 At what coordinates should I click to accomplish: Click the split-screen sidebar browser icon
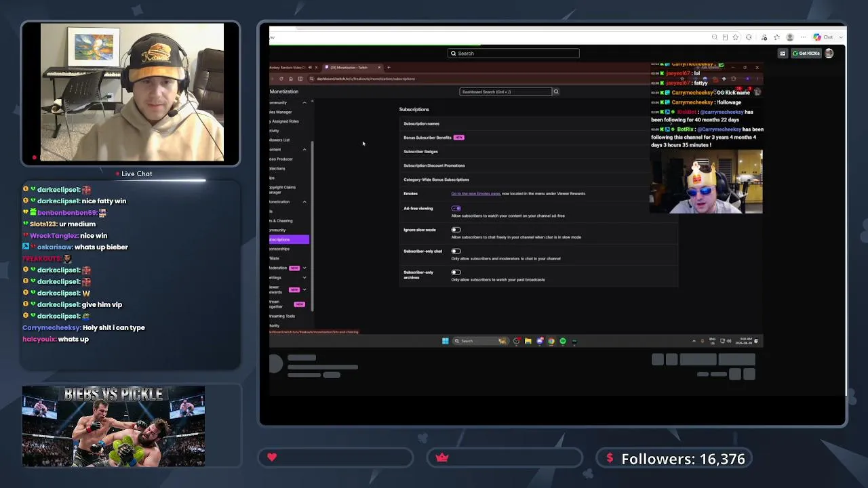point(300,79)
